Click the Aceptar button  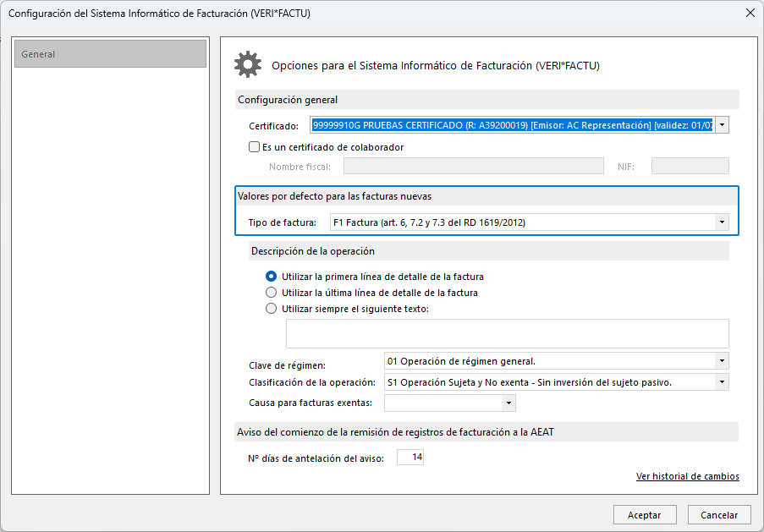click(x=645, y=515)
